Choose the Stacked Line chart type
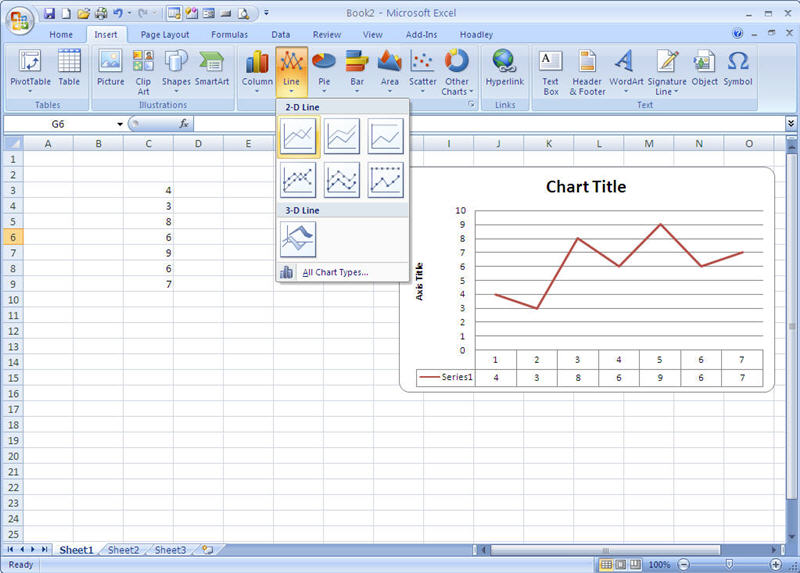Image resolution: width=800 pixels, height=573 pixels. [x=342, y=136]
